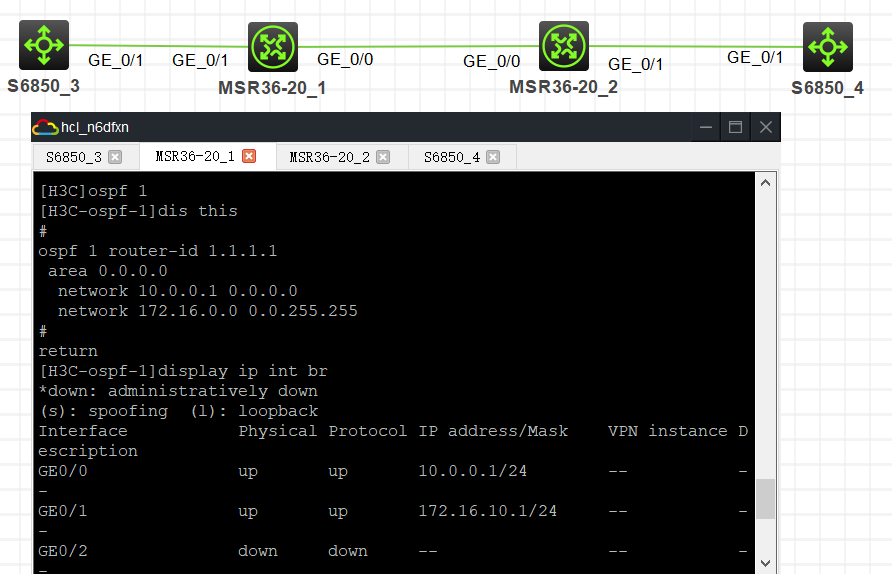Select the S6850_4 switch device icon
Image resolution: width=892 pixels, height=574 pixels.
[x=828, y=47]
